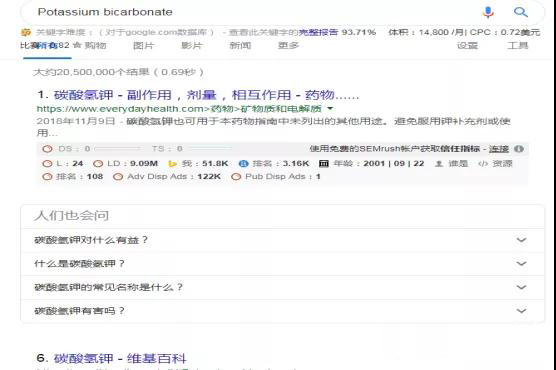Image resolution: width=556 pixels, height=370 pixels.
Task: Click the calendar icon beside 年龄
Action: 324,164
